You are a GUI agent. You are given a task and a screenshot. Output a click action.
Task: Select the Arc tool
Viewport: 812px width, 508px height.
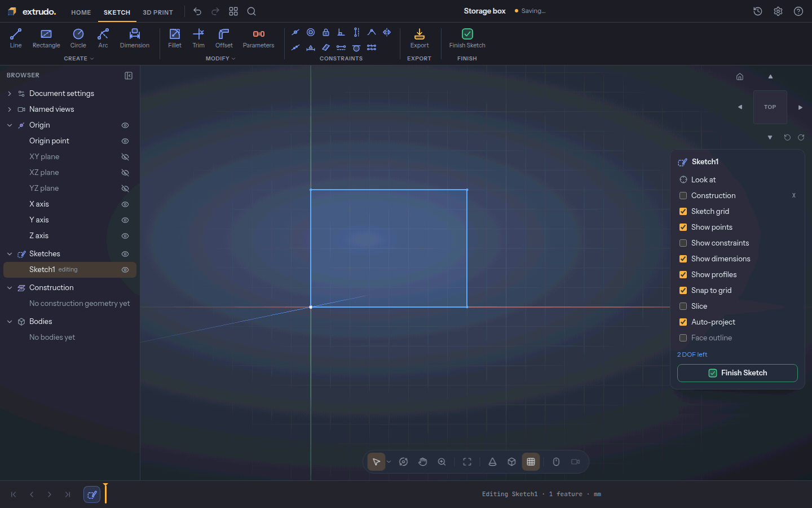103,38
